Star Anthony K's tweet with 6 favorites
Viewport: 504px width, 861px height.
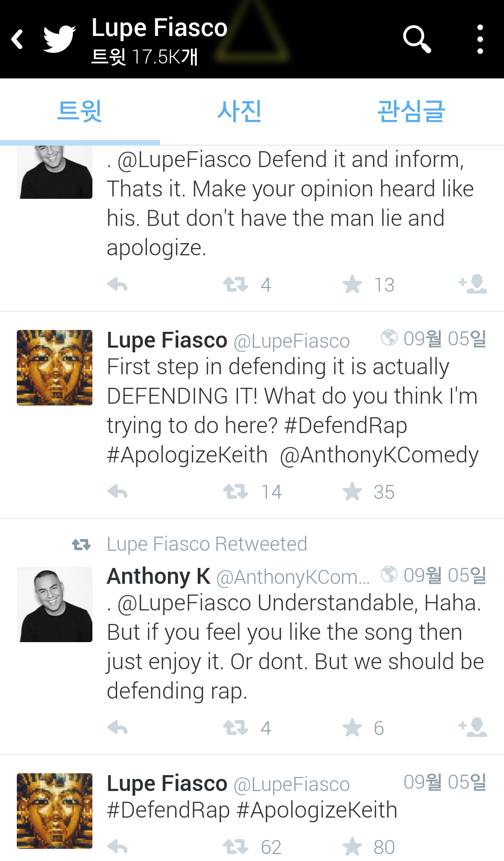(x=352, y=727)
